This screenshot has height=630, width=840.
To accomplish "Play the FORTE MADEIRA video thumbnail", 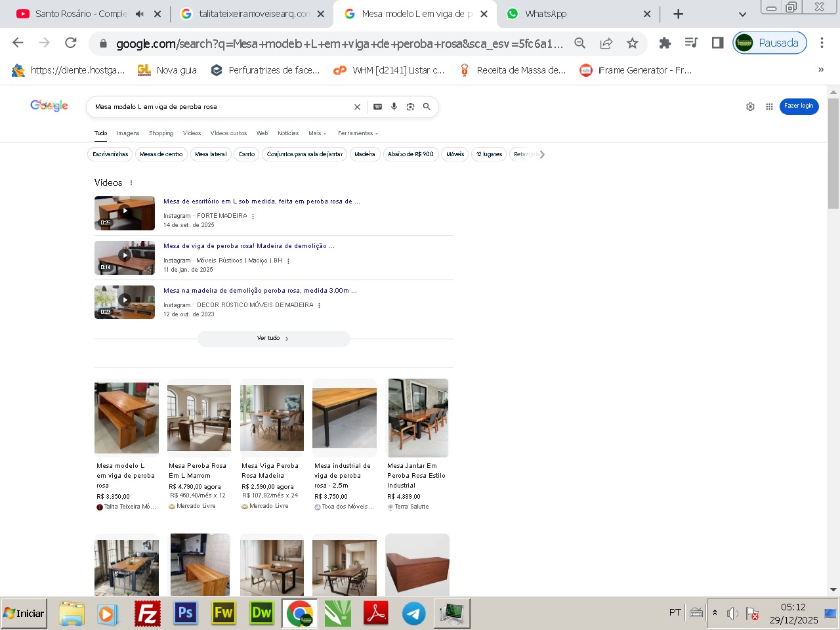I will [x=125, y=213].
